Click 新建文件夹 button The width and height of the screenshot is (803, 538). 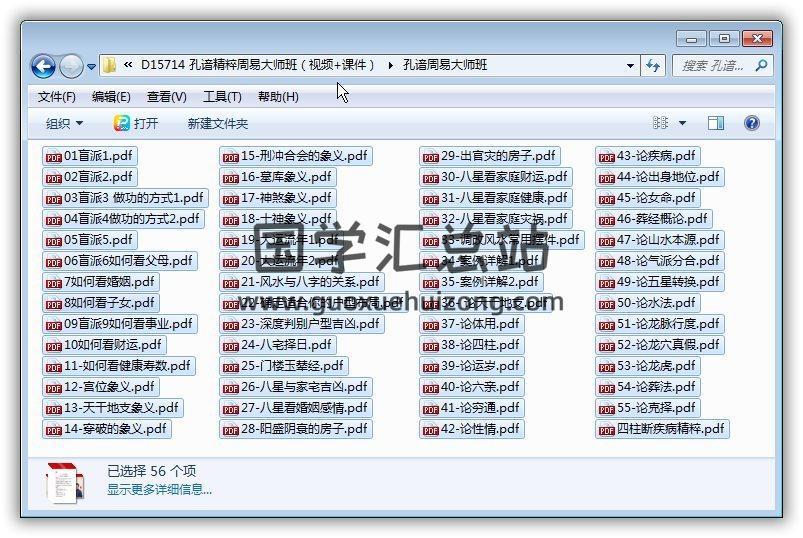point(217,123)
